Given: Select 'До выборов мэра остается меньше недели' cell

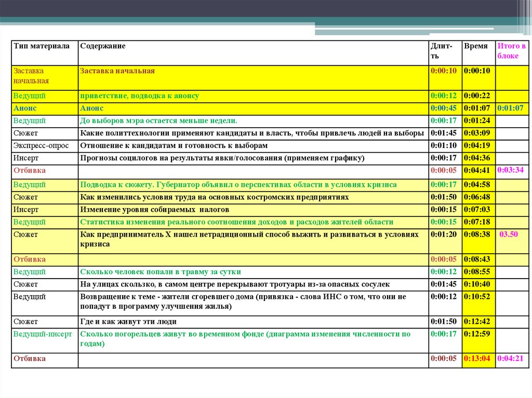Looking at the screenshot, I should [x=158, y=121].
